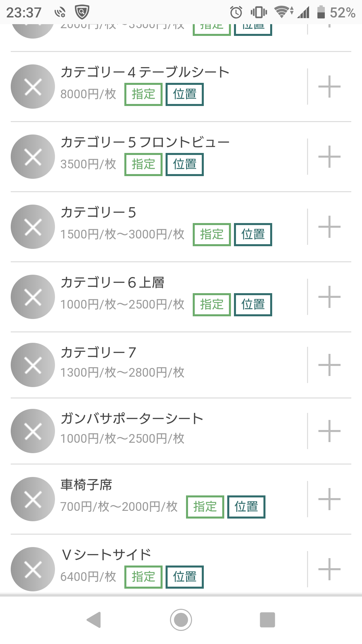Screen dimensions: 362x644
Task: Tap the plus icon for カテゴリー5フロントビュー
Action: click(329, 157)
